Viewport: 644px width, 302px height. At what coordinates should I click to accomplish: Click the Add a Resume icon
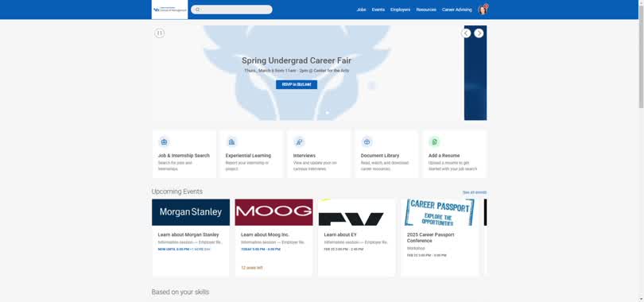pos(435,142)
